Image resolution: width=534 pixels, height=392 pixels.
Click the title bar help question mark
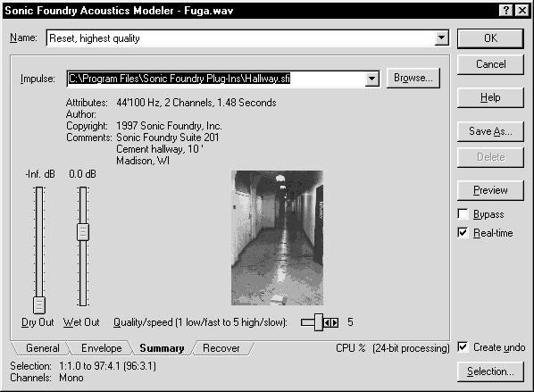pyautogui.click(x=506, y=10)
